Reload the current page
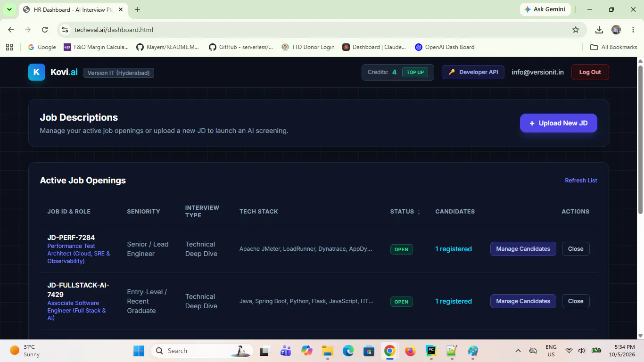Image resolution: width=644 pixels, height=362 pixels. tap(45, 30)
